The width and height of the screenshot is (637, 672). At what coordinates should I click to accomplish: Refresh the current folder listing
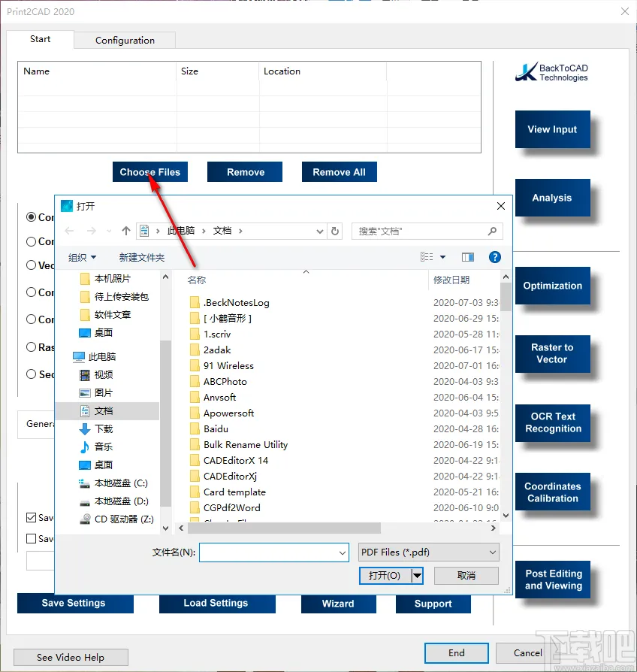[x=335, y=231]
